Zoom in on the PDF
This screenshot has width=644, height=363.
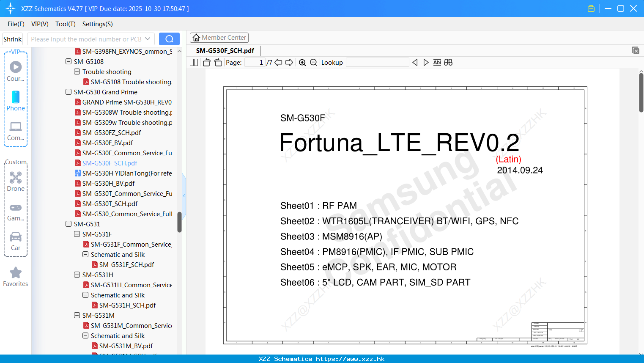pyautogui.click(x=302, y=62)
